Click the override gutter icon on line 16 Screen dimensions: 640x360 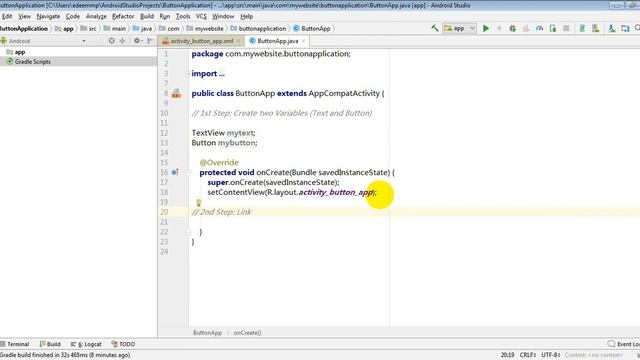point(175,172)
